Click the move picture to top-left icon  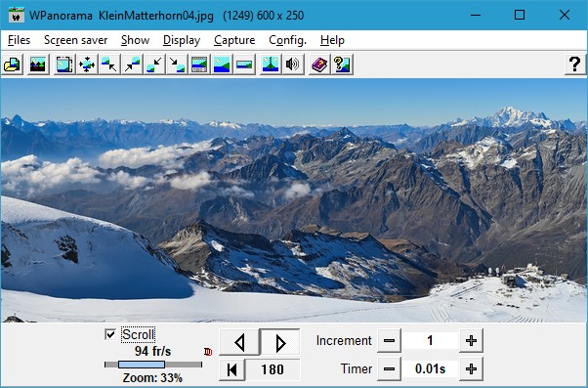coord(109,65)
